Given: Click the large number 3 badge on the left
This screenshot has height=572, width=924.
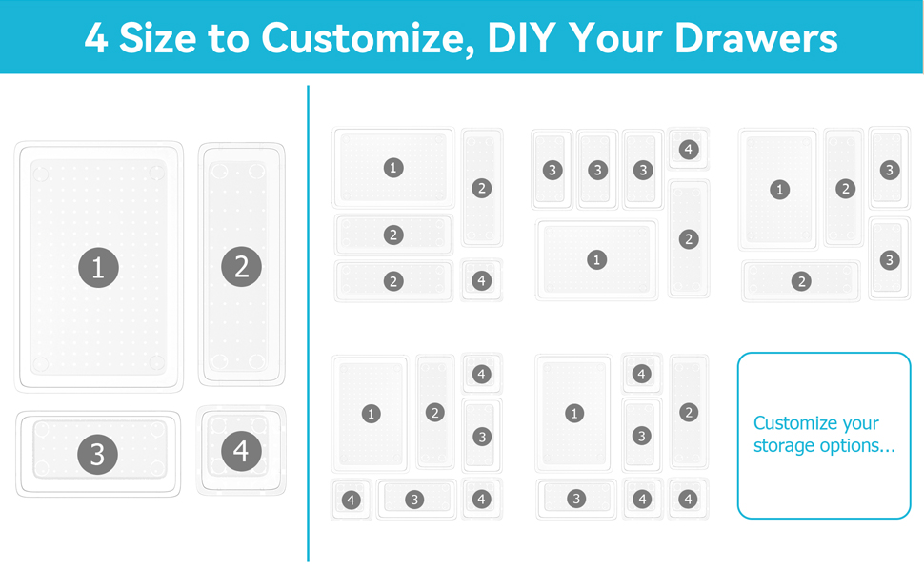Looking at the screenshot, I should [98, 454].
